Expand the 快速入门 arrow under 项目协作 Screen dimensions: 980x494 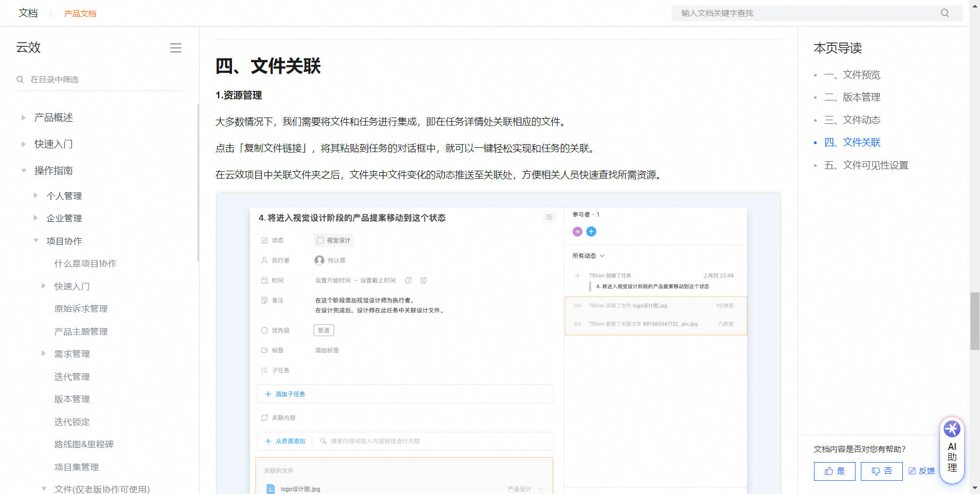44,286
